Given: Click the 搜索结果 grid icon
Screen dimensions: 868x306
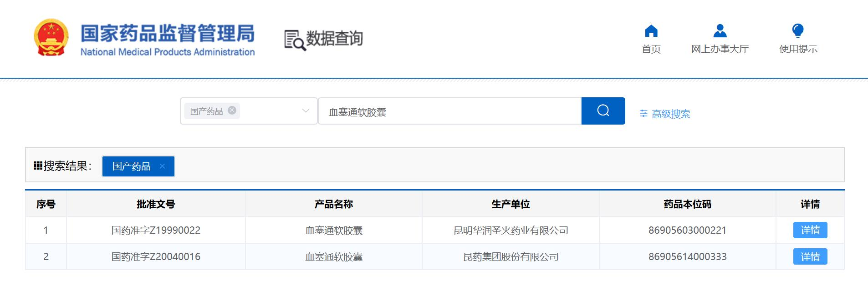Looking at the screenshot, I should tap(38, 166).
